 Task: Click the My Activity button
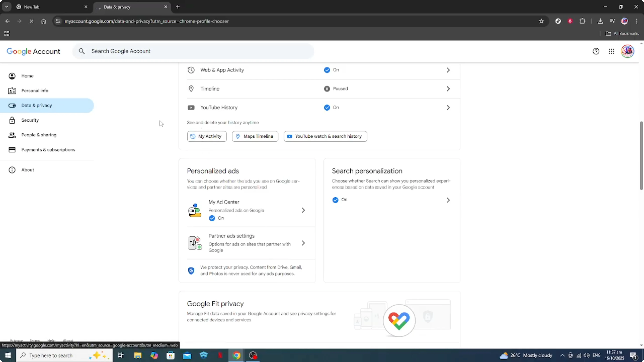[x=207, y=136]
